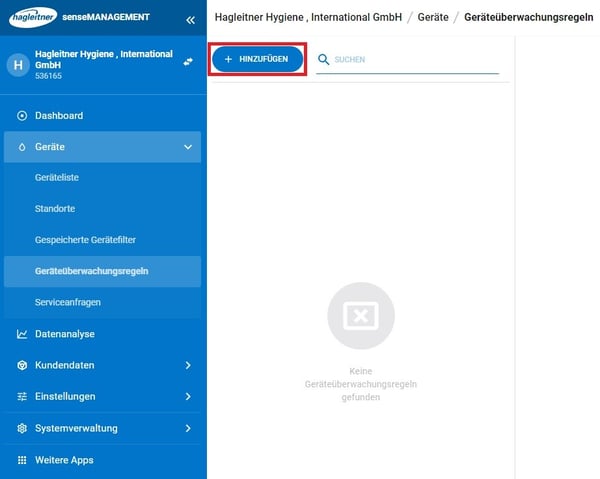Collapse the Geräte menu chevron
600x479 pixels.
pyautogui.click(x=188, y=147)
